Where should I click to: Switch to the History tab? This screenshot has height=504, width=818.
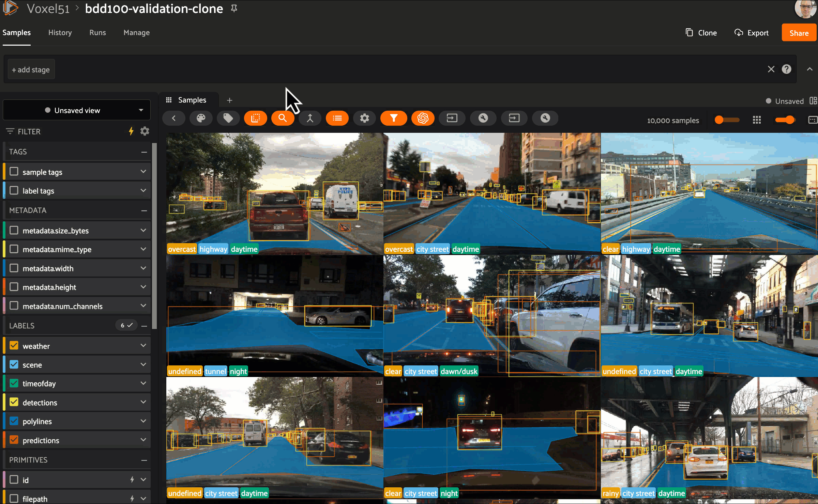coord(60,33)
